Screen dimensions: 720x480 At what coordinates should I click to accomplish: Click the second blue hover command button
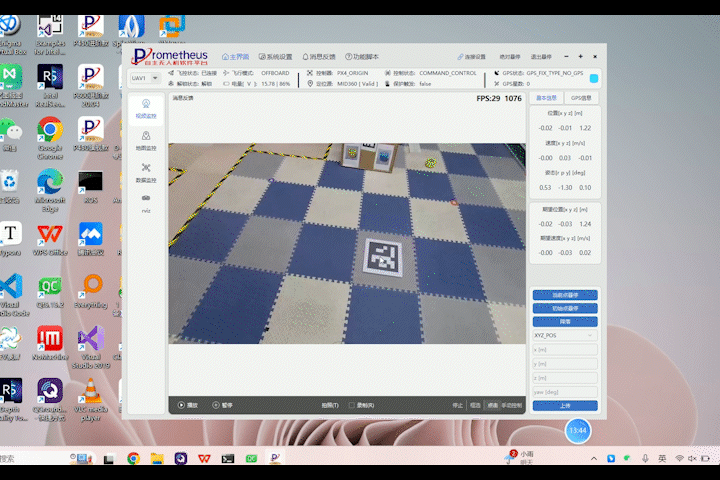(x=565, y=308)
